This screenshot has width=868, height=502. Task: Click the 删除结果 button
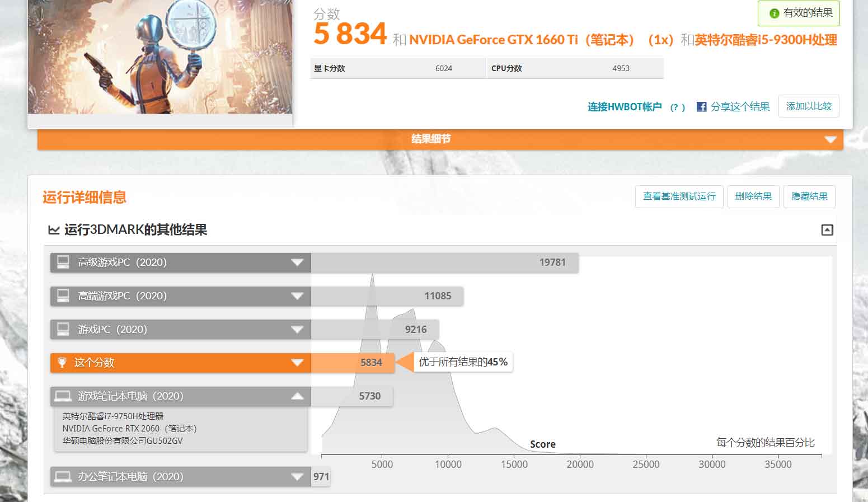(x=753, y=196)
